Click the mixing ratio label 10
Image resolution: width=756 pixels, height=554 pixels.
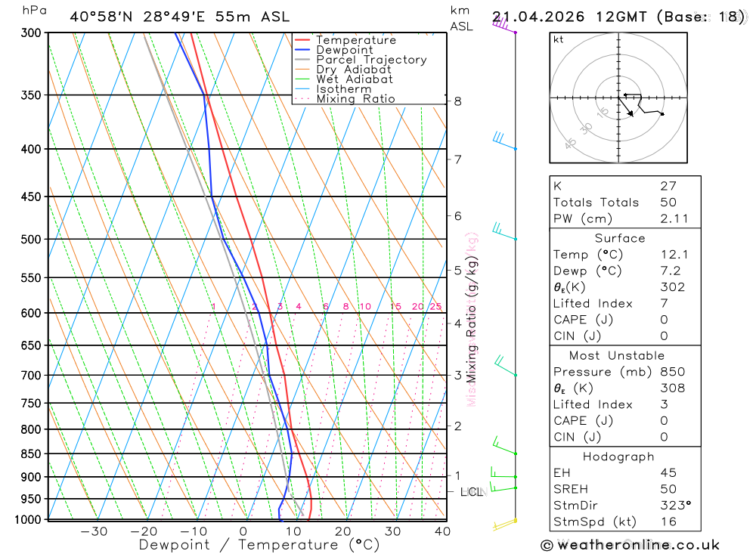[x=365, y=307]
